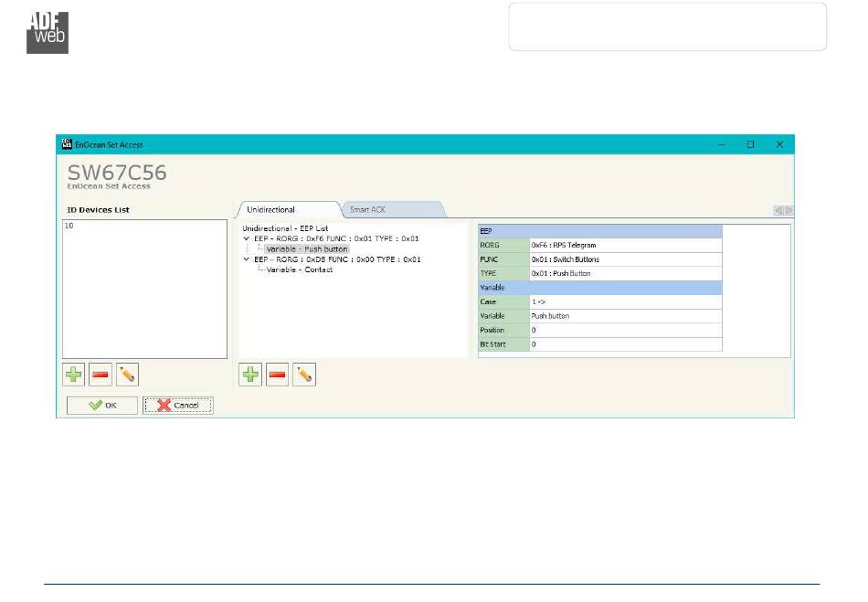Click the Bit Start value cell
868x602 pixels.
[625, 344]
